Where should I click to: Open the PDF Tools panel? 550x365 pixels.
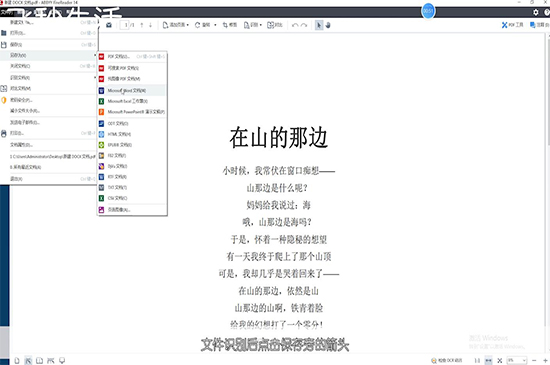(512, 25)
